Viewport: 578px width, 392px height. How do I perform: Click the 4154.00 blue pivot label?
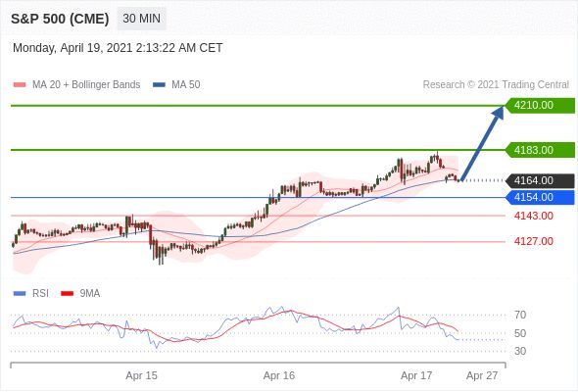pos(540,197)
